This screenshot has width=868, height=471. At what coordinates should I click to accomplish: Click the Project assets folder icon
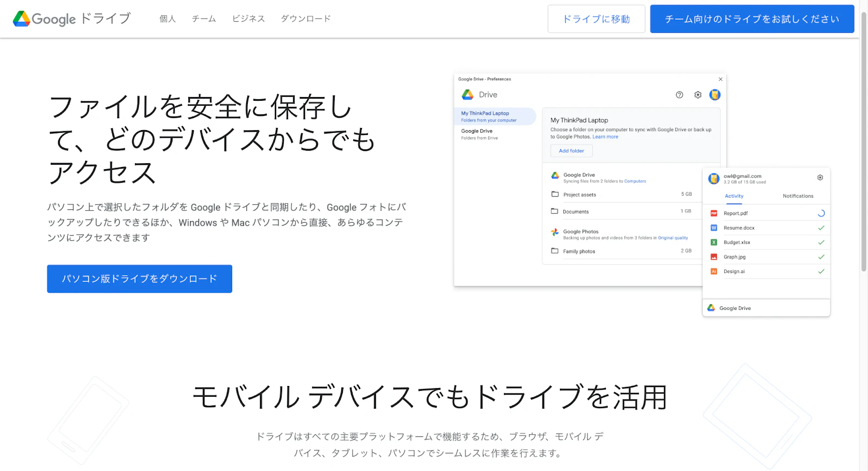point(555,194)
